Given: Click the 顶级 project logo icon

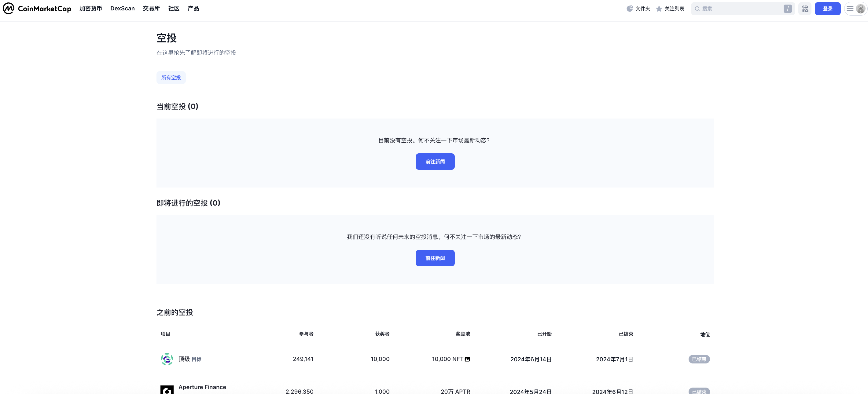Looking at the screenshot, I should click(x=167, y=359).
